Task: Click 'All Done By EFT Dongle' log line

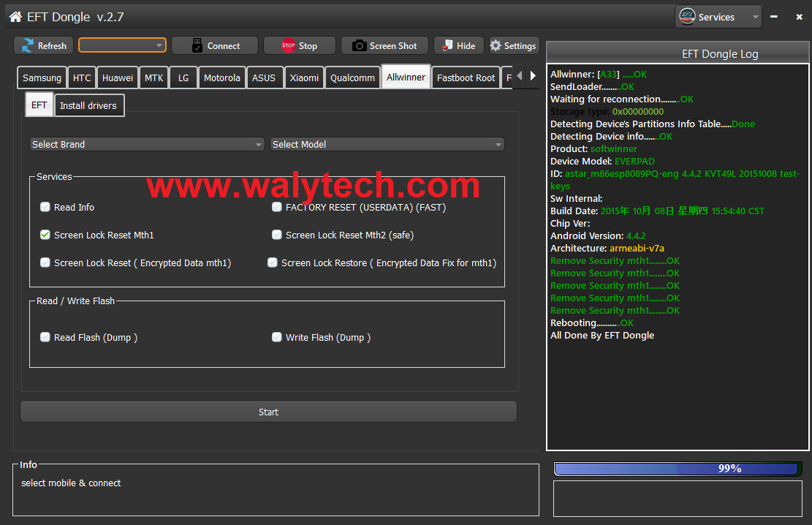Action: [x=602, y=336]
